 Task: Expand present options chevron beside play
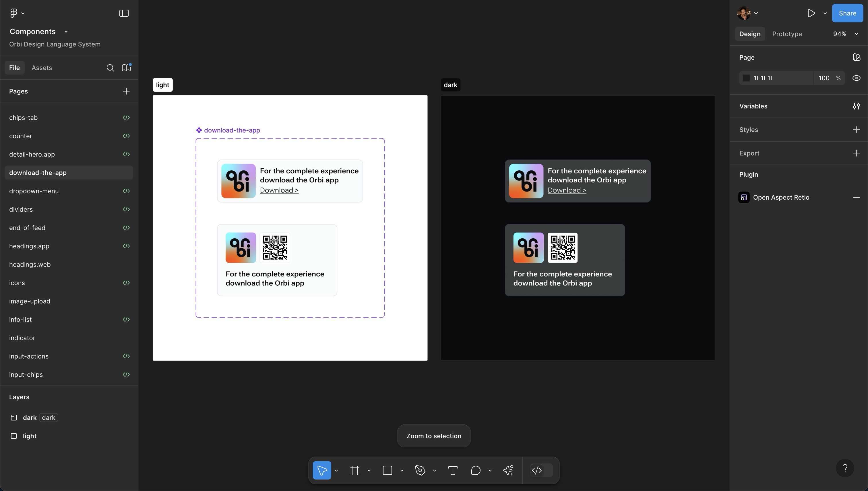[x=825, y=13]
